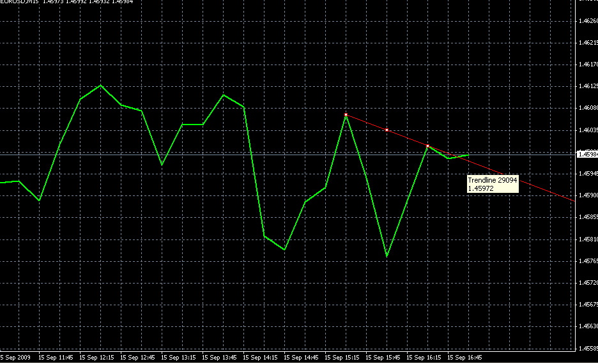The width and height of the screenshot is (598, 364).
Task: Click the 1.4594 price scale label
Action: 588,174
